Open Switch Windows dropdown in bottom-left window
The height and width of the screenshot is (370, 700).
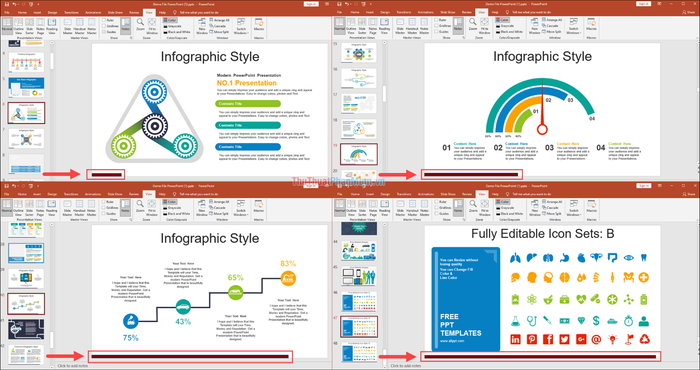point(241,208)
